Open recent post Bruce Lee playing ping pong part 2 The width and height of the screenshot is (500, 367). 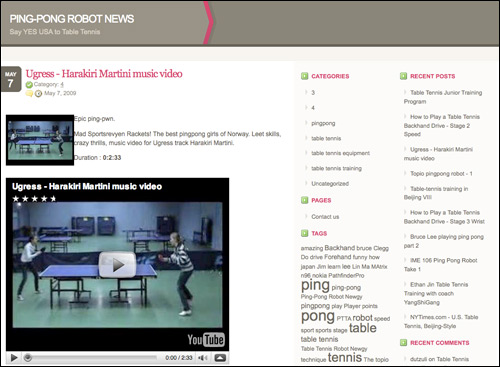(x=444, y=241)
